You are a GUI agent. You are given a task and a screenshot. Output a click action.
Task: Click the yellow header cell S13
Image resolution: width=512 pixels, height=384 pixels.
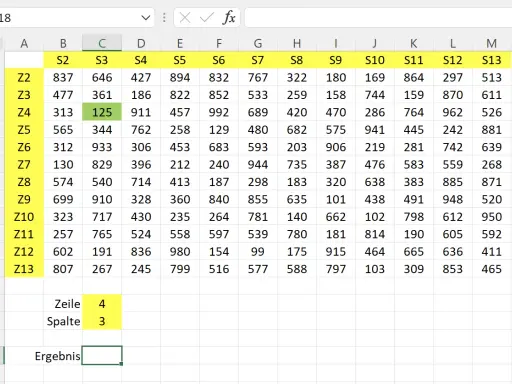click(x=492, y=60)
